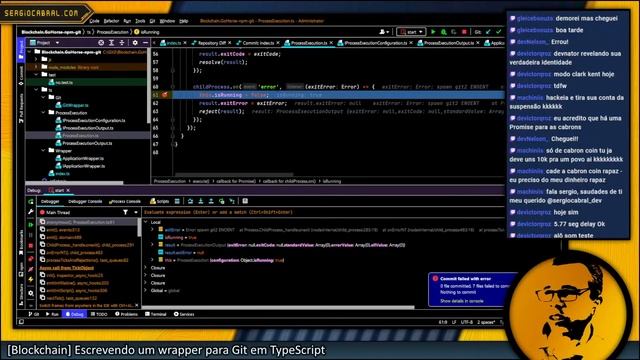Switch to the Debugger Console tab
Screen dimensions: 640x360
pyautogui.click(x=85, y=201)
